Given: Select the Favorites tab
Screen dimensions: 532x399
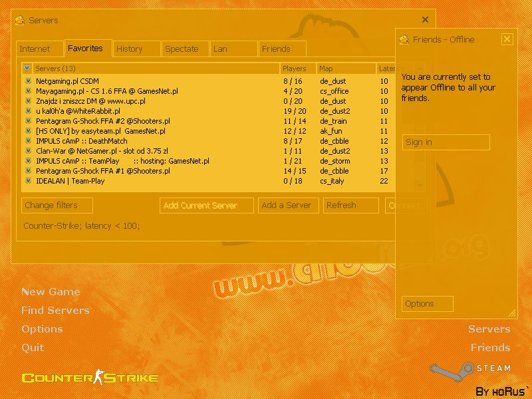Looking at the screenshot, I should 88,48.
